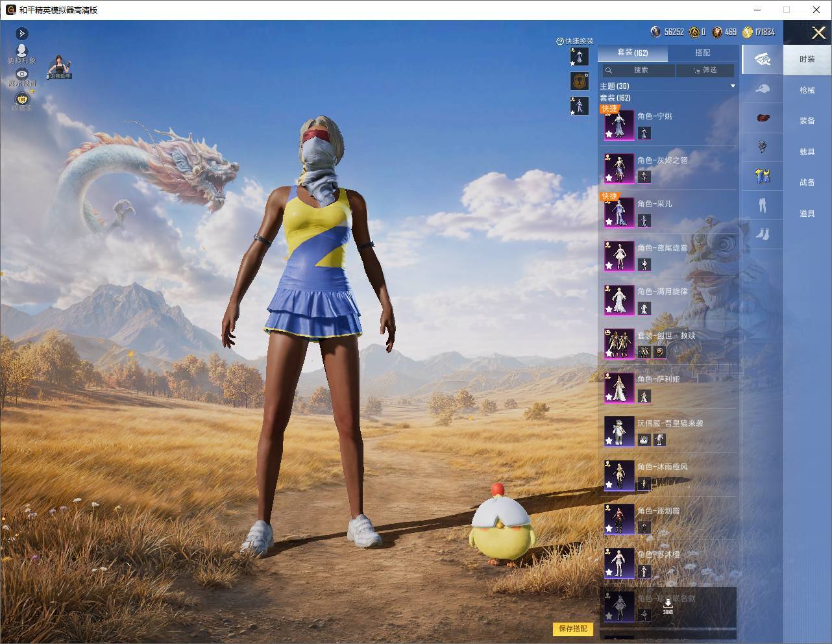
Task: Select the 玩偶服-吾皇猫来袭 outfit thumbnail
Action: tap(619, 431)
